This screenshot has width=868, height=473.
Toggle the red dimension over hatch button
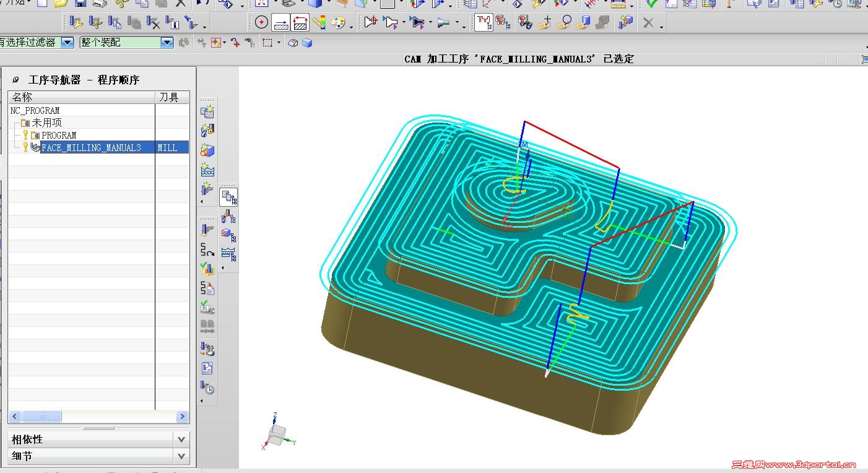[x=300, y=23]
